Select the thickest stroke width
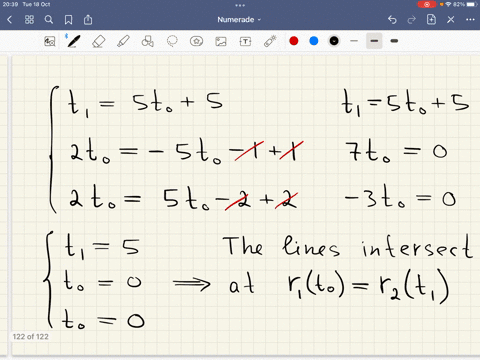The image size is (480, 360). point(394,41)
